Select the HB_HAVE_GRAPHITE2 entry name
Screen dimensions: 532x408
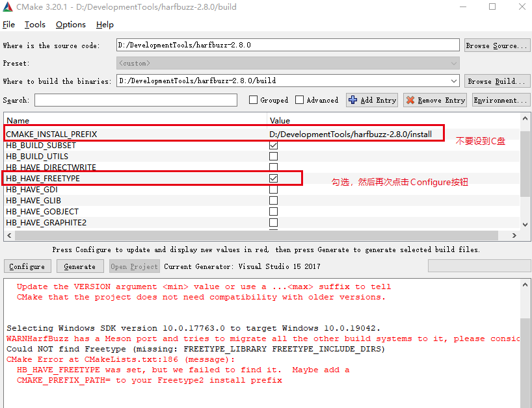(x=46, y=223)
